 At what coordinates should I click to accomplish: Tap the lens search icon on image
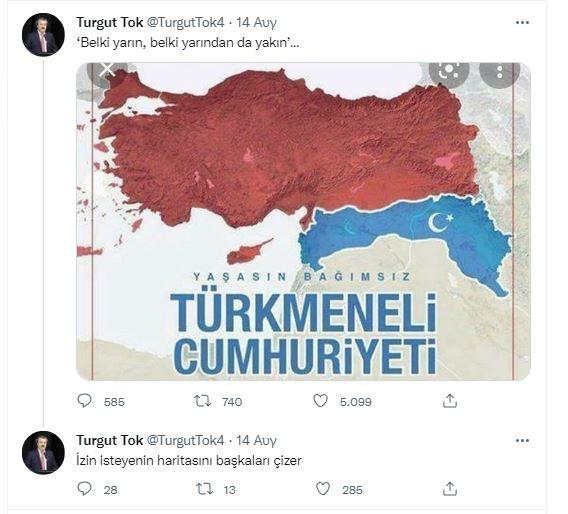[x=449, y=72]
